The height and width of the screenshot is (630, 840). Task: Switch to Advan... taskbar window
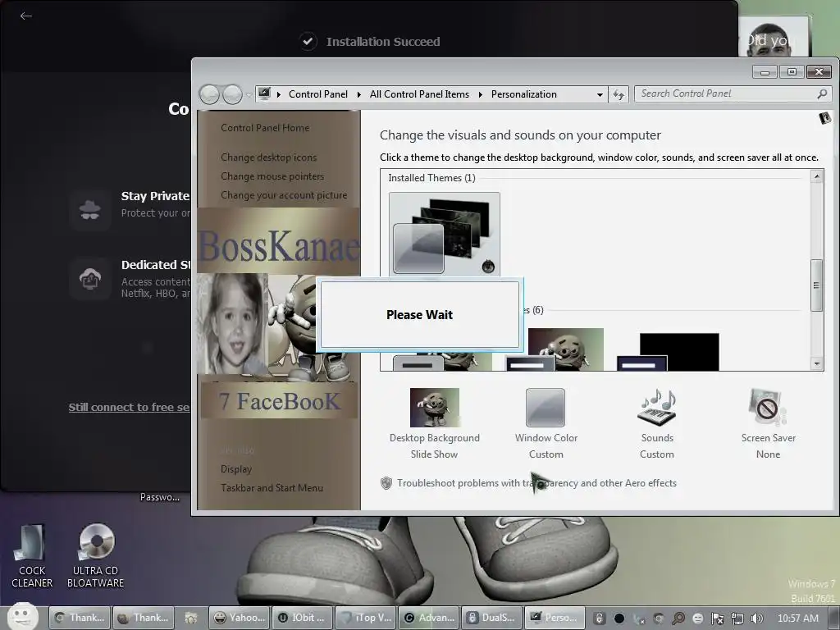pyautogui.click(x=428, y=619)
